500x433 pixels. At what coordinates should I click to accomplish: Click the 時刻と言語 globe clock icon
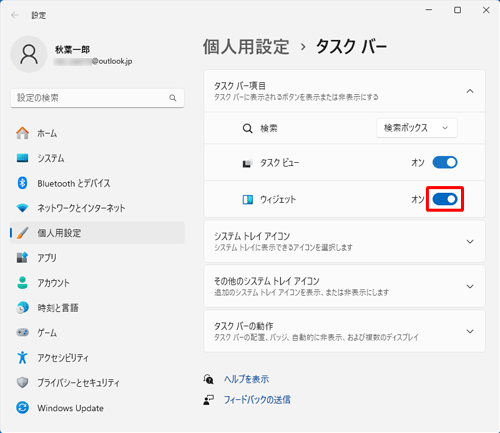click(x=22, y=308)
